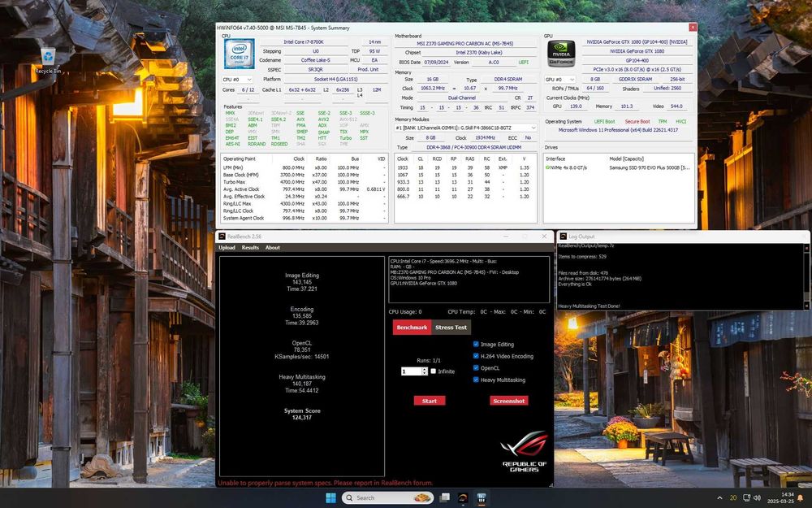Click the BIOS date '07/09/2024' value
This screenshot has width=812, height=508.
[437, 63]
